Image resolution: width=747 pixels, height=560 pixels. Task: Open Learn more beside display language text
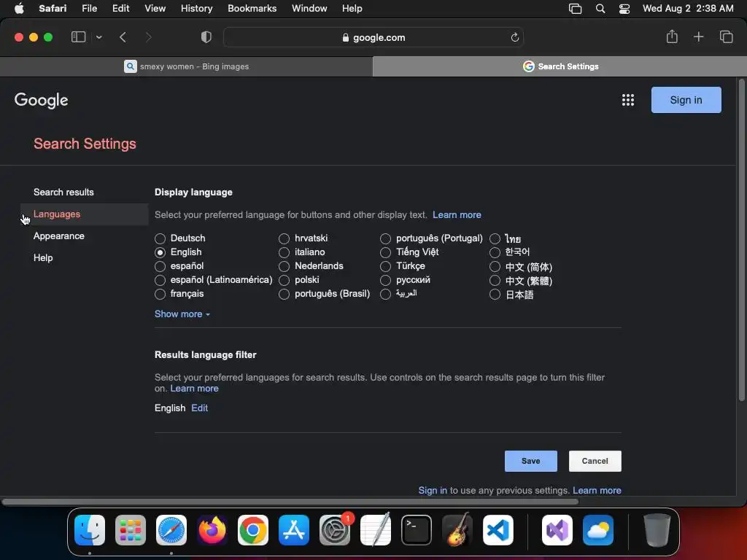(457, 215)
